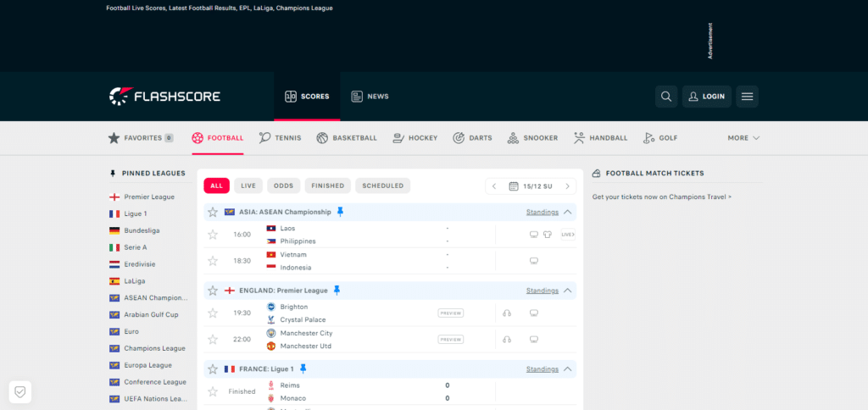Click the Monaco team crest

coord(271,398)
